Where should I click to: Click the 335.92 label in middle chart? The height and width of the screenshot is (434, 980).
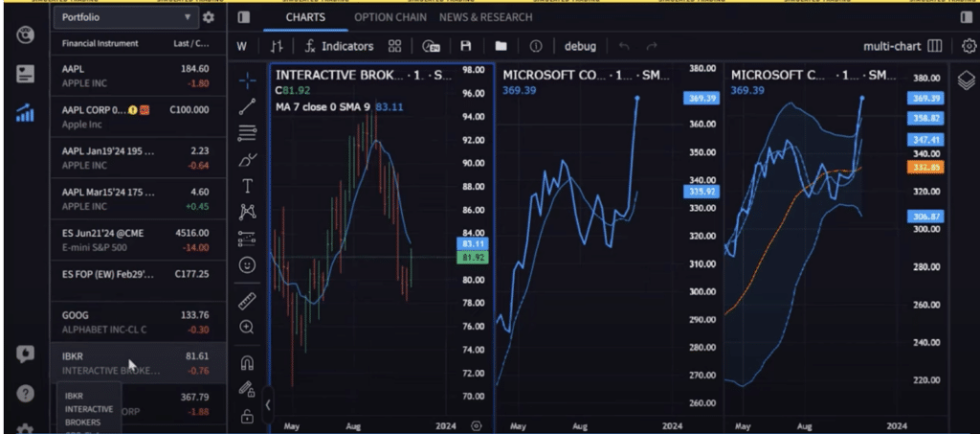pyautogui.click(x=702, y=192)
